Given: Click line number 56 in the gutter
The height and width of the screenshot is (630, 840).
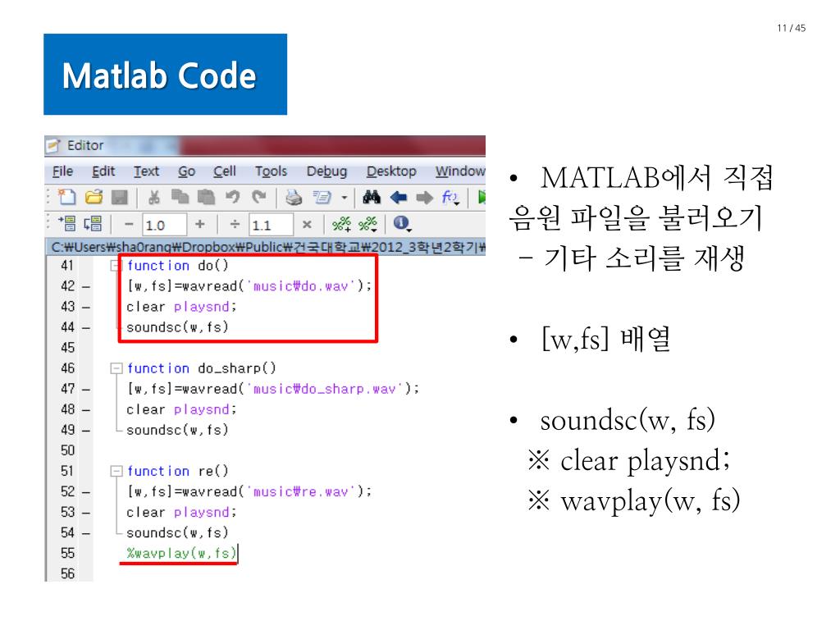Looking at the screenshot, I should 67,573.
